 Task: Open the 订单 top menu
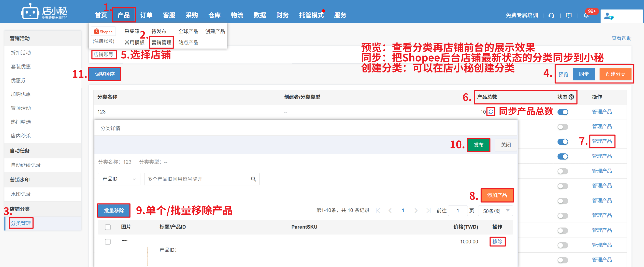[x=146, y=15]
